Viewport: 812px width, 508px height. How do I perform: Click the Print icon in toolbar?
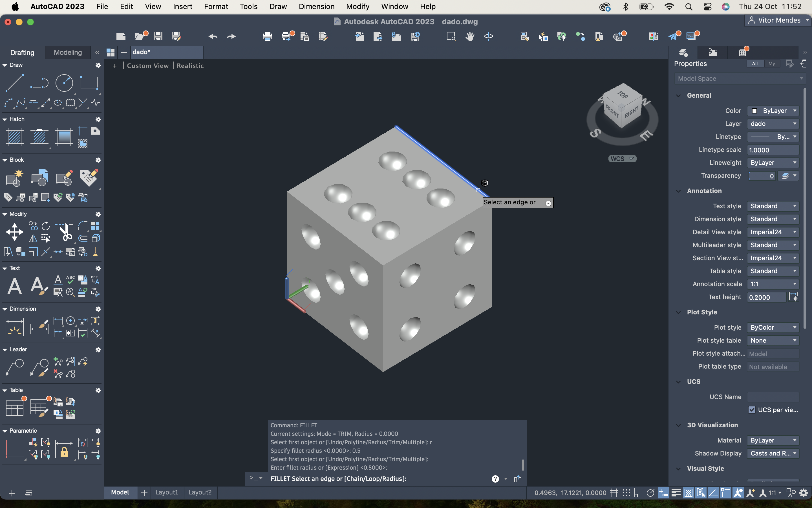pyautogui.click(x=267, y=36)
